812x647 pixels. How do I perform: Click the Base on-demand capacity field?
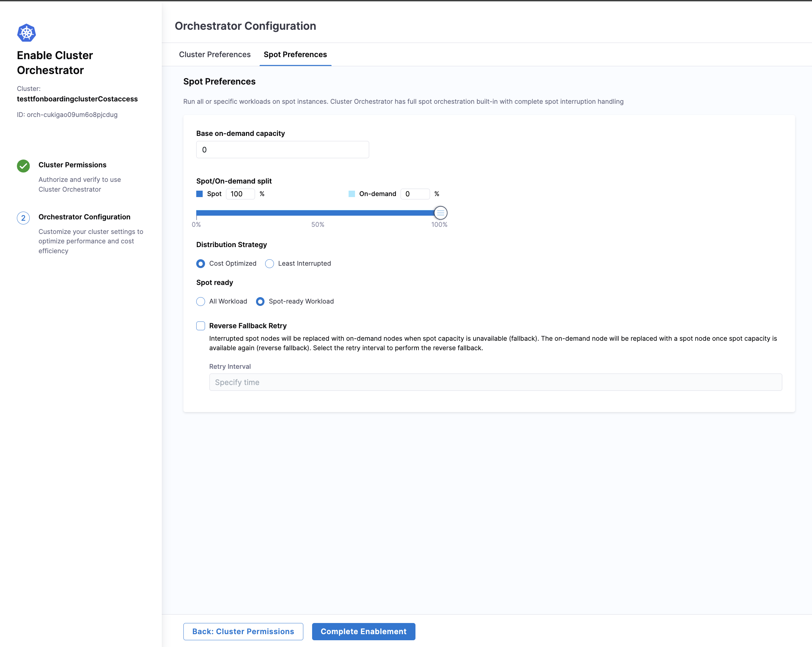(x=282, y=150)
